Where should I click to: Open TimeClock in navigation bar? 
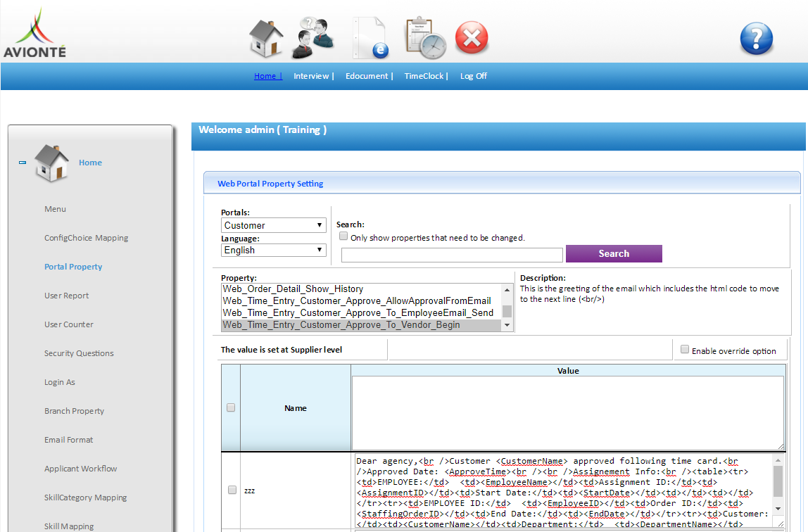(426, 76)
